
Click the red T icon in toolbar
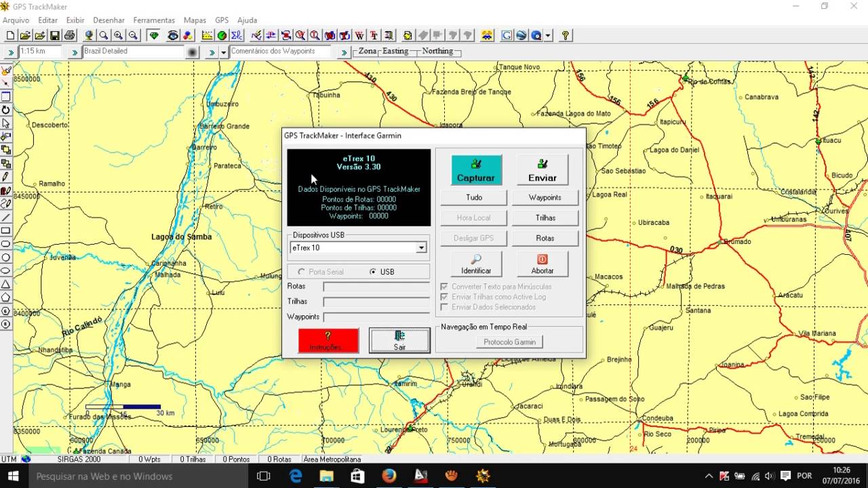click(374, 35)
